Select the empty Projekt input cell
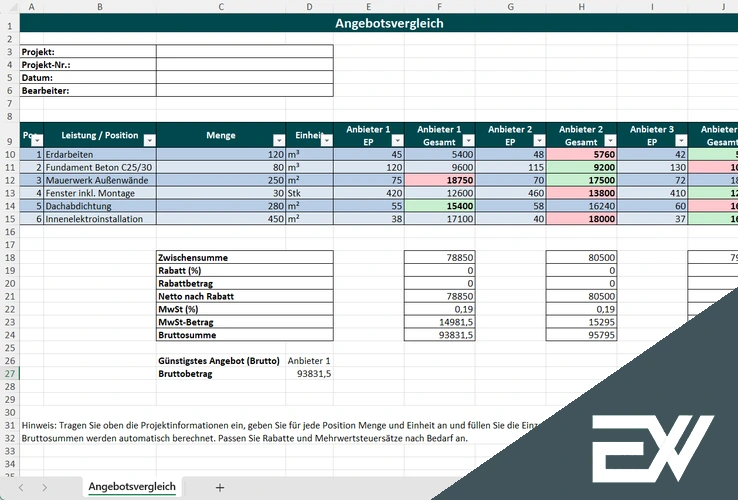Viewport: 738px width, 500px height. tap(245, 52)
